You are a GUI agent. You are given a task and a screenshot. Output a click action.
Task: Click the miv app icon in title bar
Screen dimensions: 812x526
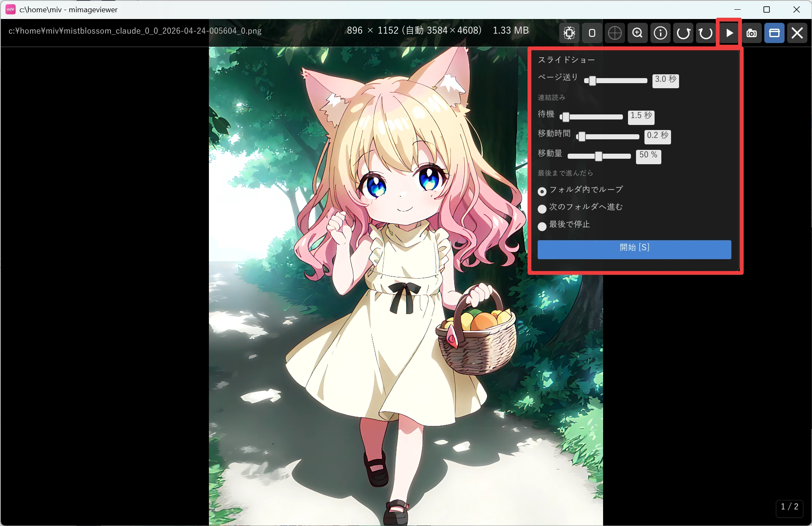(11, 9)
